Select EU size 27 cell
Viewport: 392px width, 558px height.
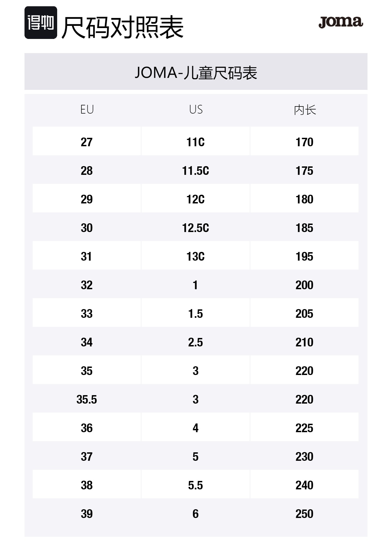[87, 142]
